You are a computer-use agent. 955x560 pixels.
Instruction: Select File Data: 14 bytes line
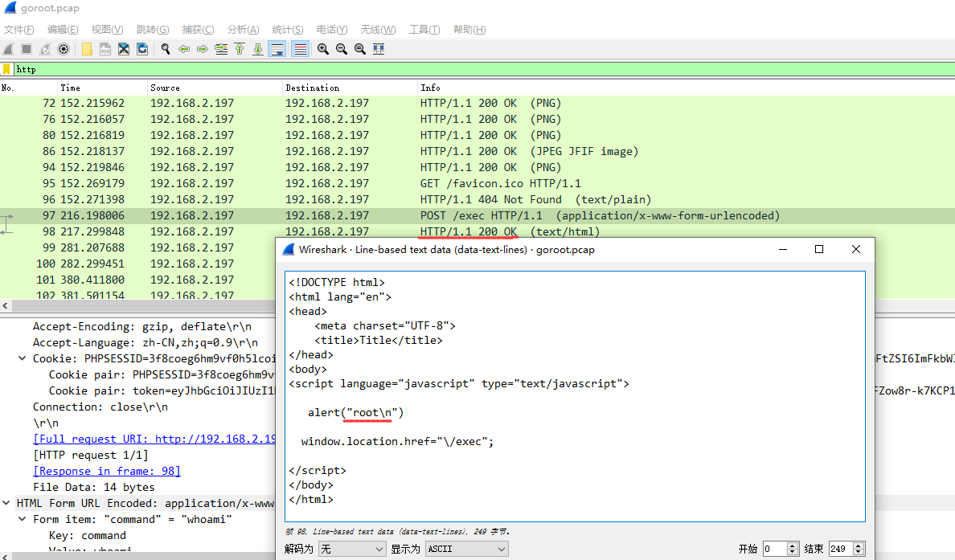coord(94,487)
